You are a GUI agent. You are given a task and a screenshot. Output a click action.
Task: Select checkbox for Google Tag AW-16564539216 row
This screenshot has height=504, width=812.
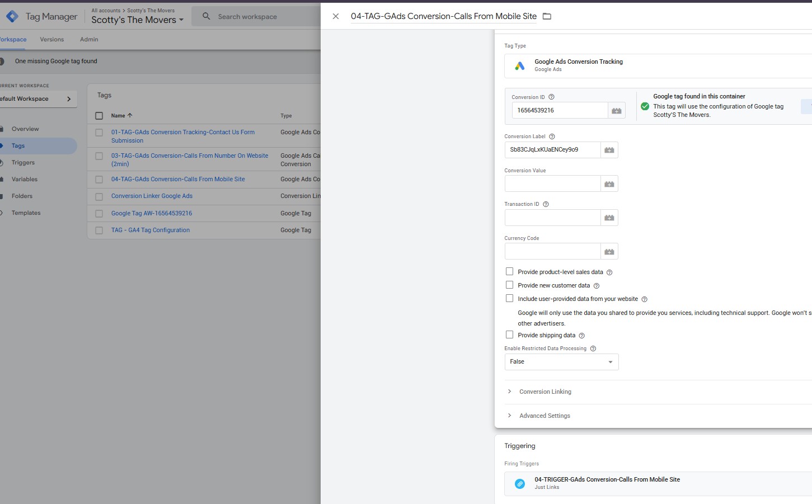(99, 214)
